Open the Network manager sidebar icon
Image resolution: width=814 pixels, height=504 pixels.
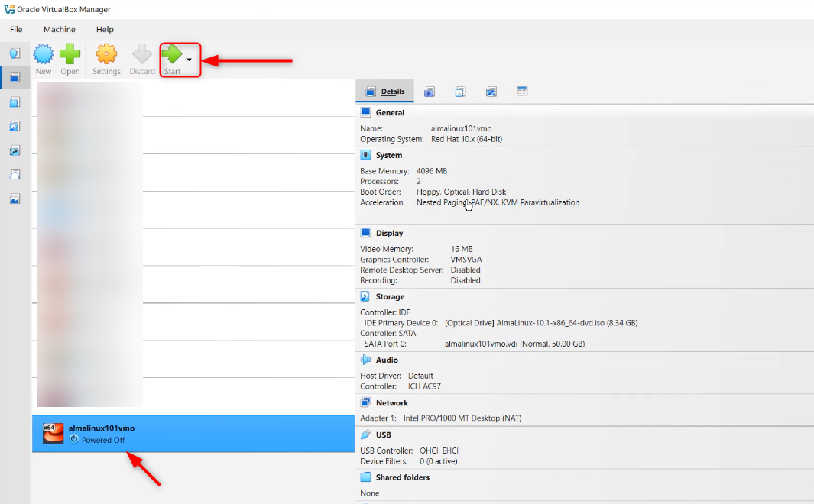pyautogui.click(x=15, y=150)
